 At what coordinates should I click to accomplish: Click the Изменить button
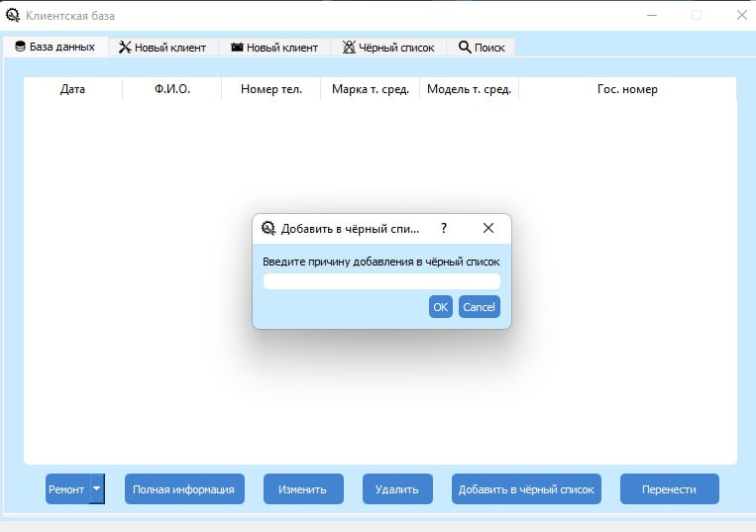click(x=303, y=489)
